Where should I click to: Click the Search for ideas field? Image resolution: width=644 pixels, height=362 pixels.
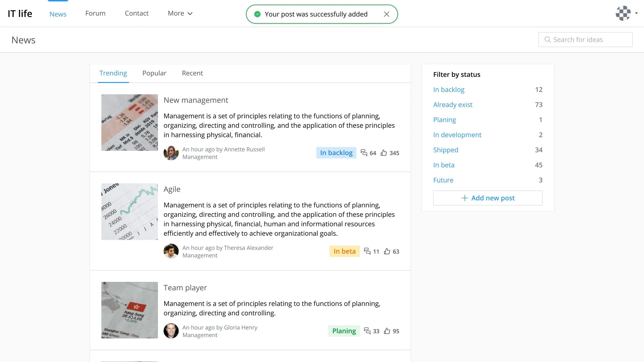tap(585, 40)
